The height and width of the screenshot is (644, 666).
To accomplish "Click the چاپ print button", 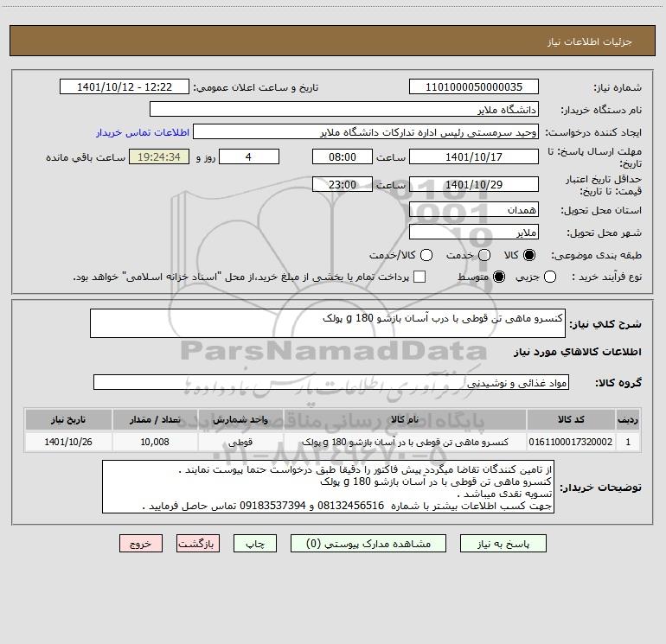I will coord(255,544).
